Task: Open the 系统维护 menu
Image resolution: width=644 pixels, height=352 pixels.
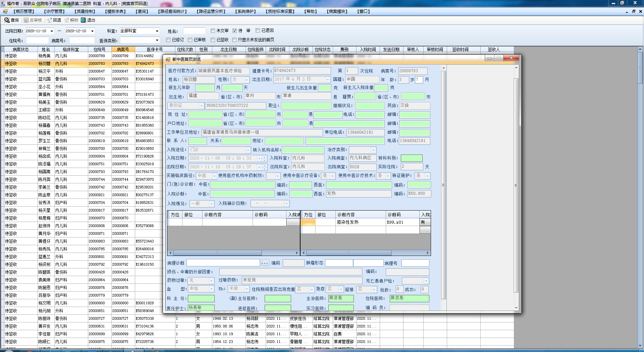Action: tap(246, 11)
